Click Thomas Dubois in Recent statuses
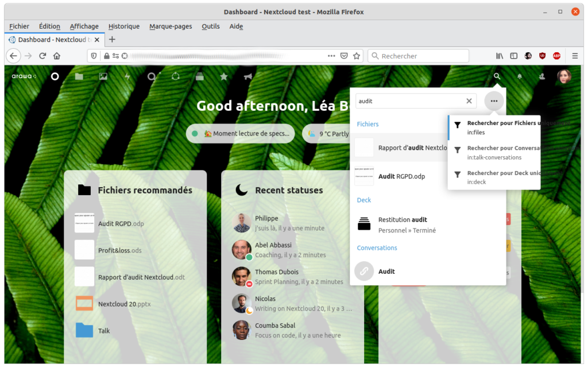The width and height of the screenshot is (588, 368). click(x=292, y=277)
